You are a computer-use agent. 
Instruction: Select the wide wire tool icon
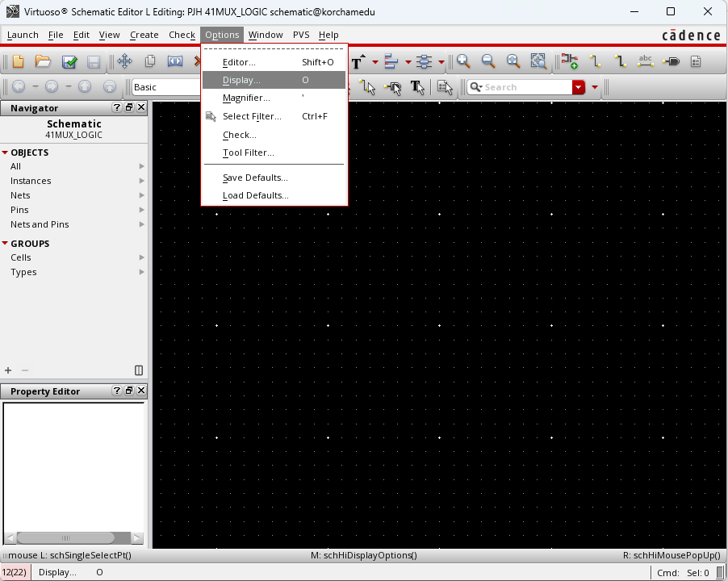pyautogui.click(x=621, y=61)
